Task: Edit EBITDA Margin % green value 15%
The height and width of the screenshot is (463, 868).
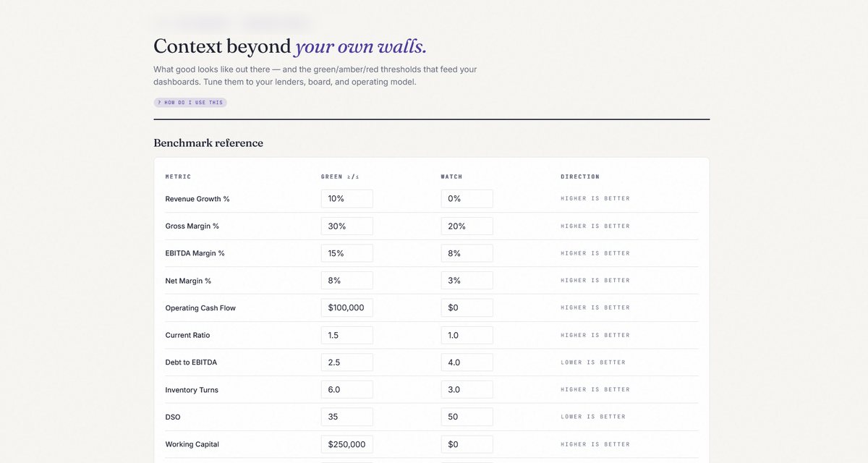Action: (x=347, y=253)
